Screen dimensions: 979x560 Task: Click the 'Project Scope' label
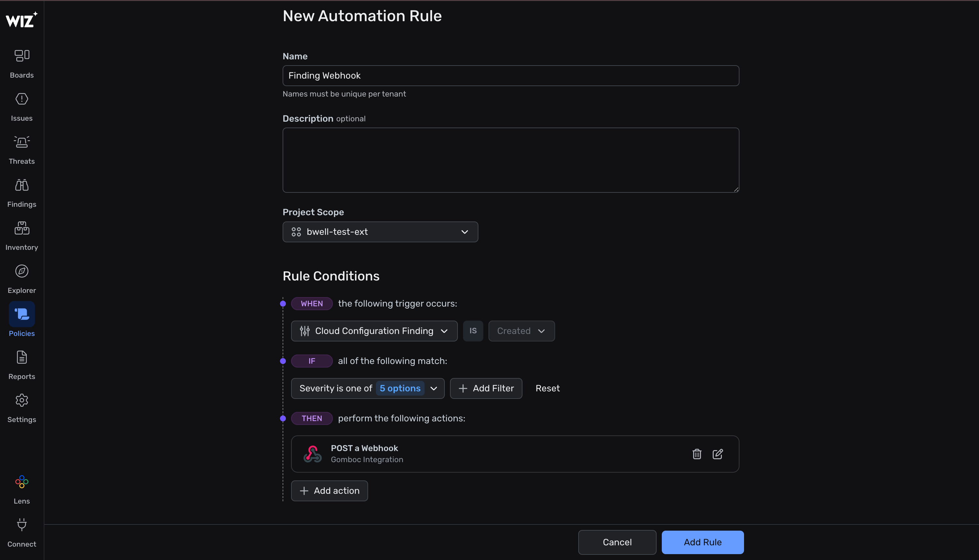click(x=313, y=212)
